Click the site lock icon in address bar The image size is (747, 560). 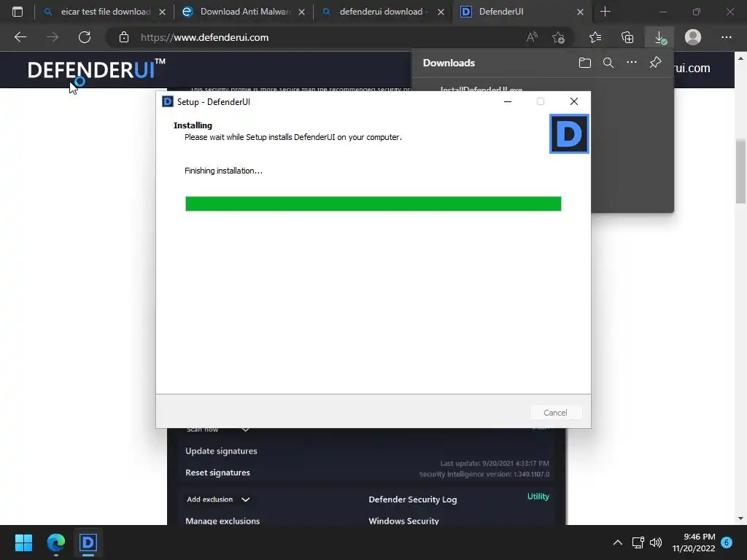124,37
